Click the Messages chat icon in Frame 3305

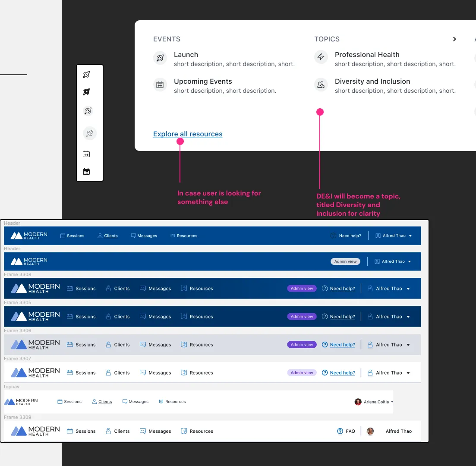143,316
